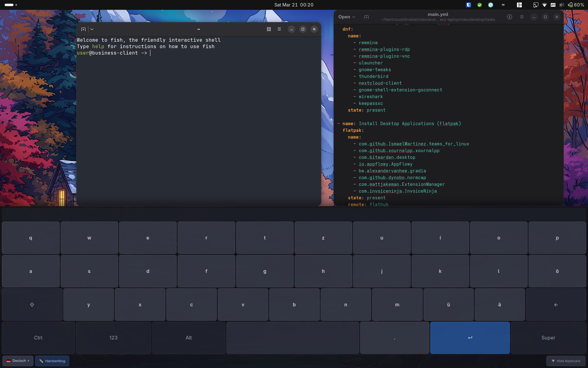
Task: Show document info icon for main.yml
Action: [509, 17]
